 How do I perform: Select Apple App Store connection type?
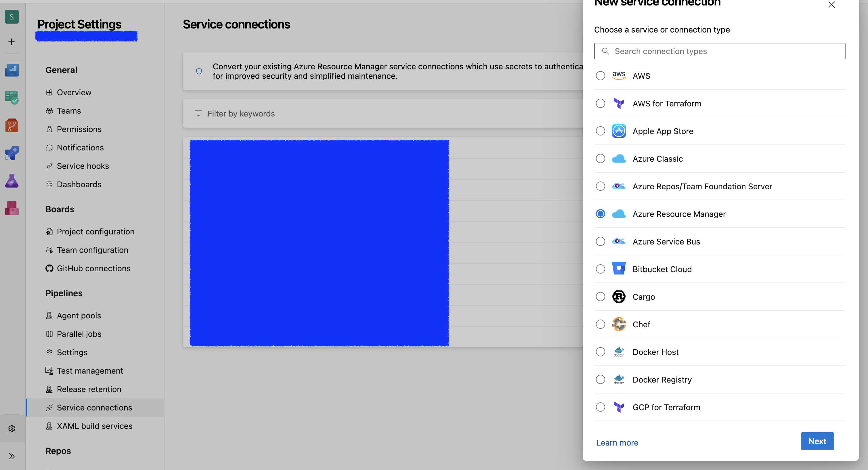600,131
